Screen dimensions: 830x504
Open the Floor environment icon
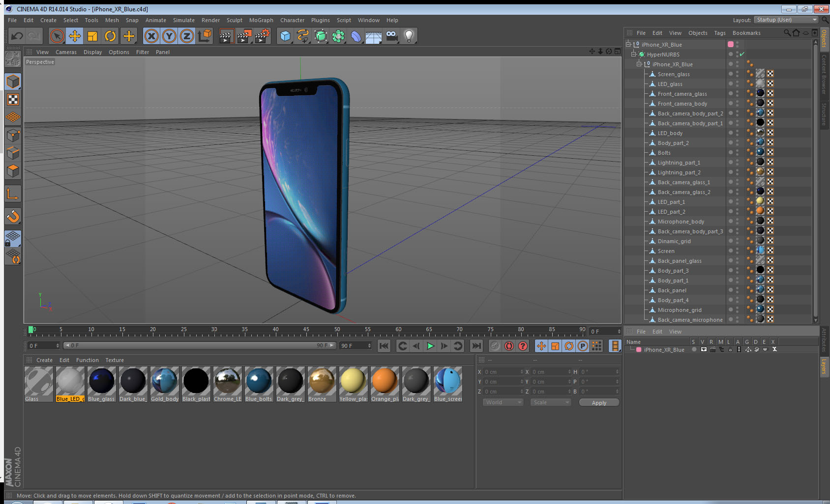click(374, 36)
